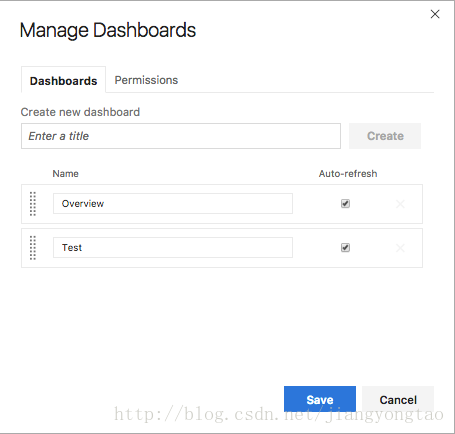The width and height of the screenshot is (455, 434).
Task: Click the blog.csdn.net watermark URL
Action: click(x=279, y=414)
